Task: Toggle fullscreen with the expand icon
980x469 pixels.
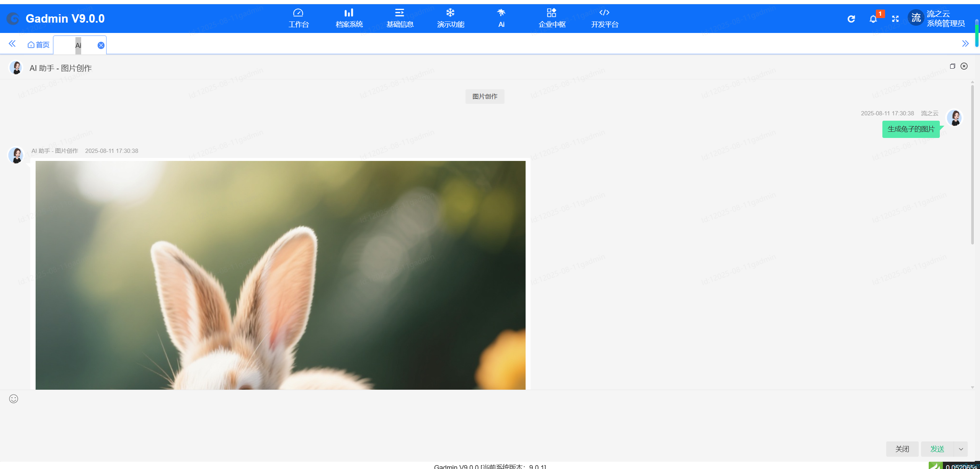Action: click(895, 18)
